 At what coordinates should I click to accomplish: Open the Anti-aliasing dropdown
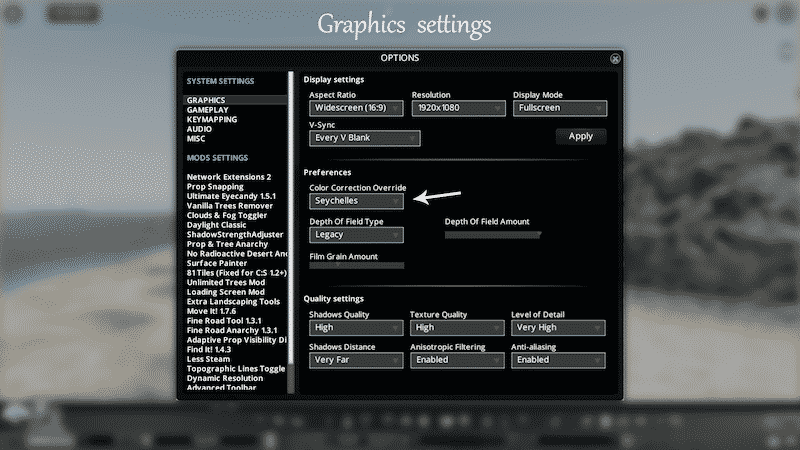(x=558, y=360)
